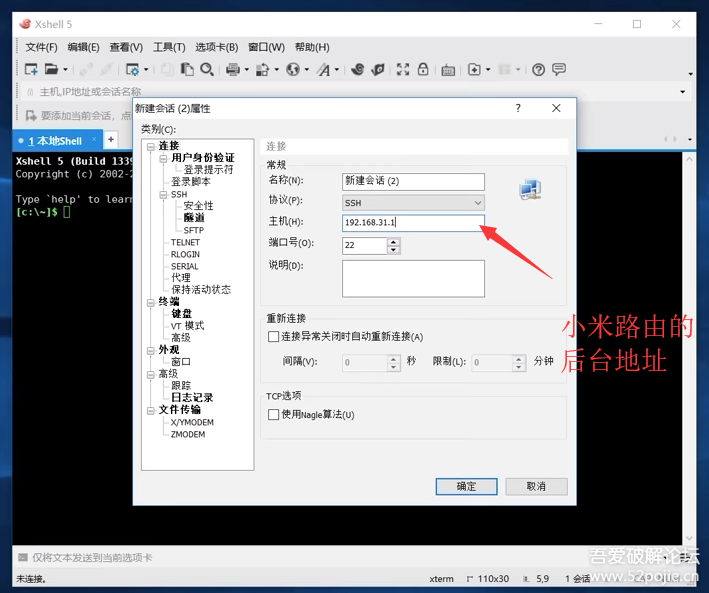
Task: Click the new tab group toolbar icon
Action: (474, 69)
